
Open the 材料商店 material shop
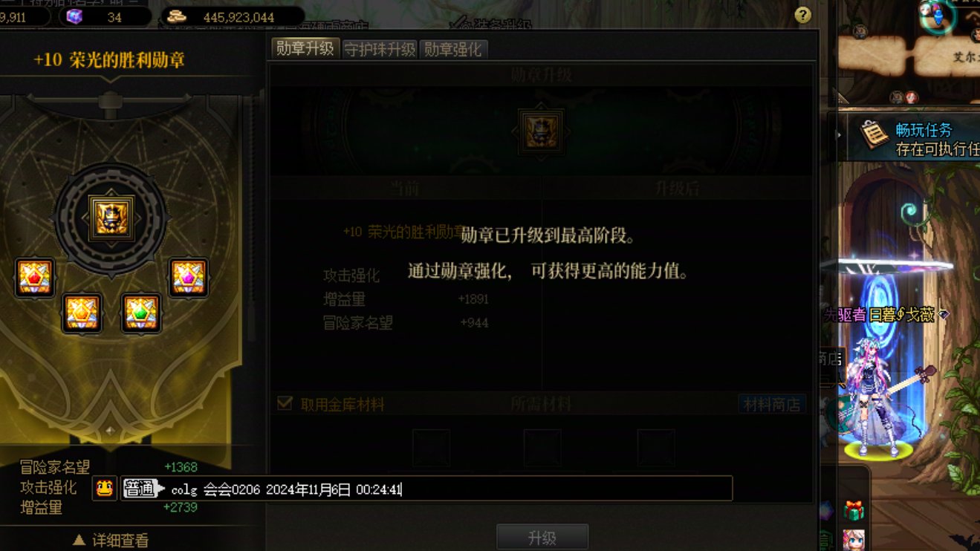click(x=773, y=405)
